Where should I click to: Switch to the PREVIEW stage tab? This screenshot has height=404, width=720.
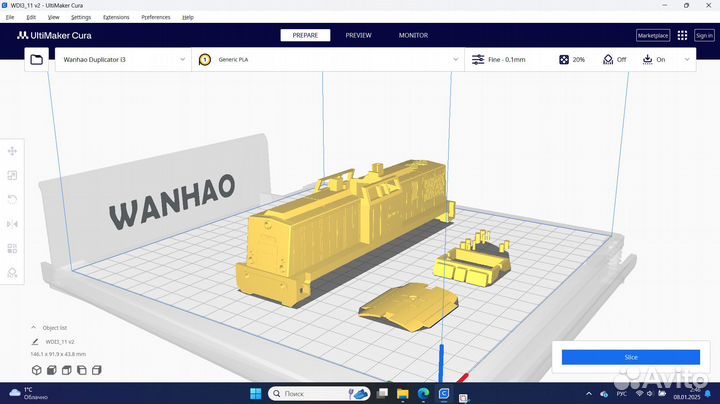(358, 35)
